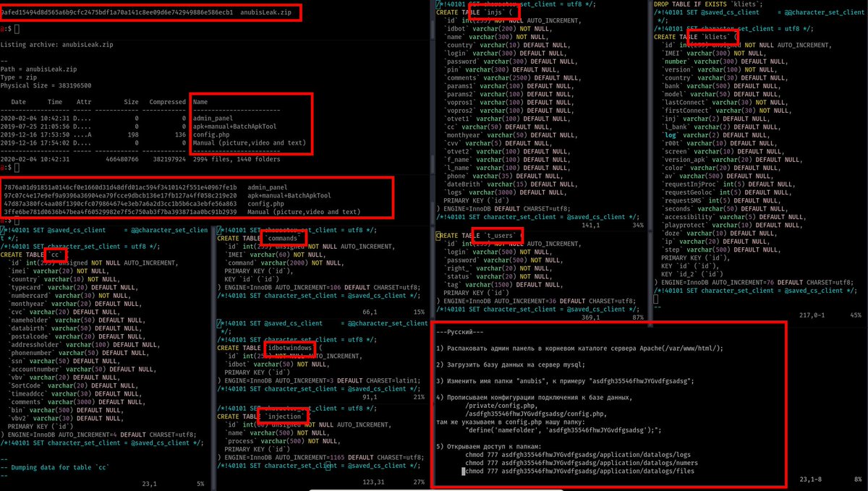
Task: Select 'DROP TABLE IF EXISTS `kliets`;' line
Action: coord(708,4)
